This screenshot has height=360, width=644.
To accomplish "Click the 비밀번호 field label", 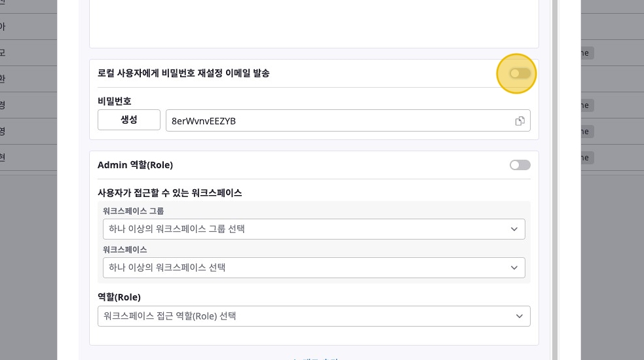I will (x=115, y=101).
